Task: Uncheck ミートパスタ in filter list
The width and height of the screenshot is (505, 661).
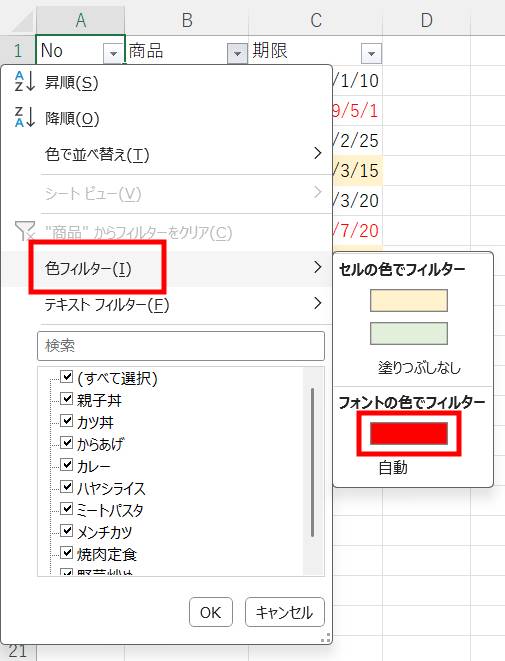Action: tap(67, 508)
